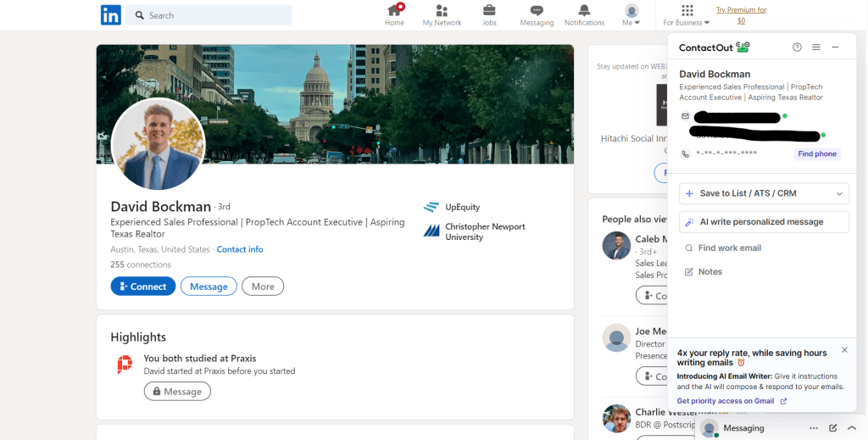Click compose new message icon in Messaging bar
Image resolution: width=868 pixels, height=440 pixels.
(833, 428)
